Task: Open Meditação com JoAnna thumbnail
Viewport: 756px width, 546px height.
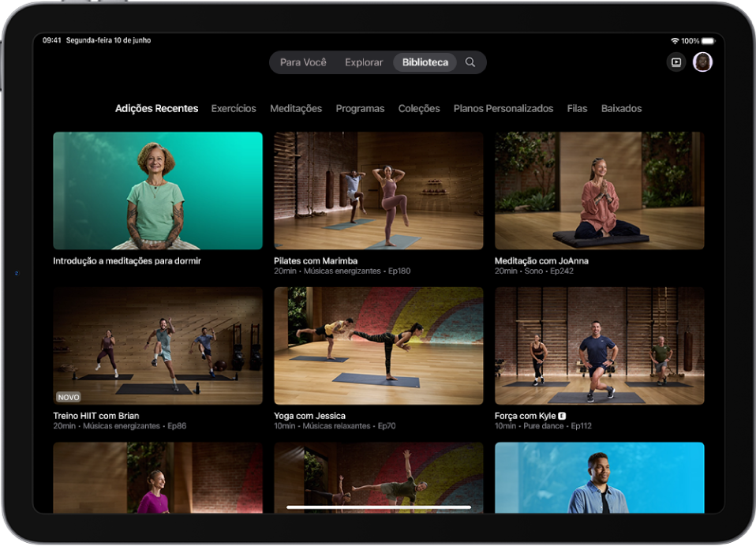Action: [x=599, y=191]
